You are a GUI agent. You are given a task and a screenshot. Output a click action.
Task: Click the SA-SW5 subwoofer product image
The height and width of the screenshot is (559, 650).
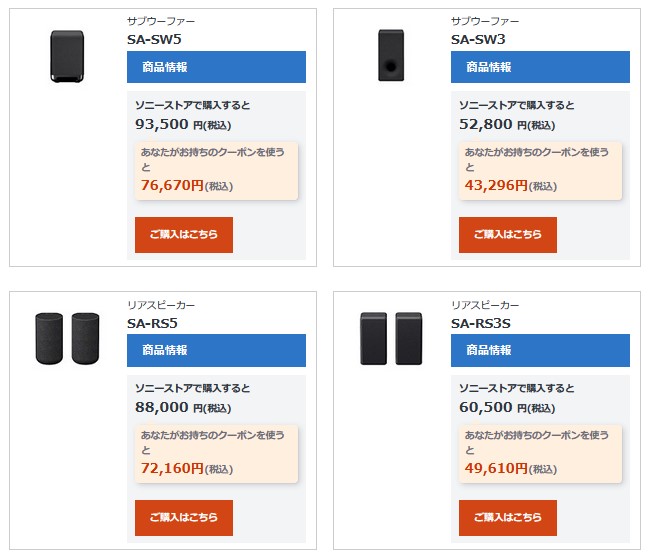[67, 56]
